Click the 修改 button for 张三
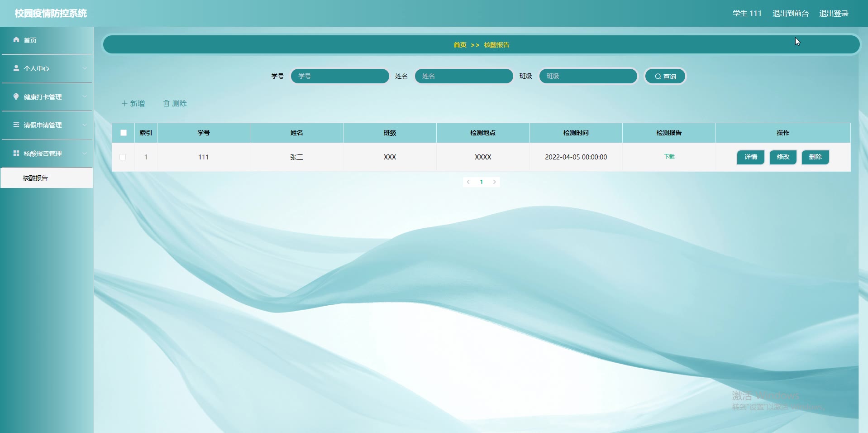The height and width of the screenshot is (433, 868). pyautogui.click(x=783, y=157)
